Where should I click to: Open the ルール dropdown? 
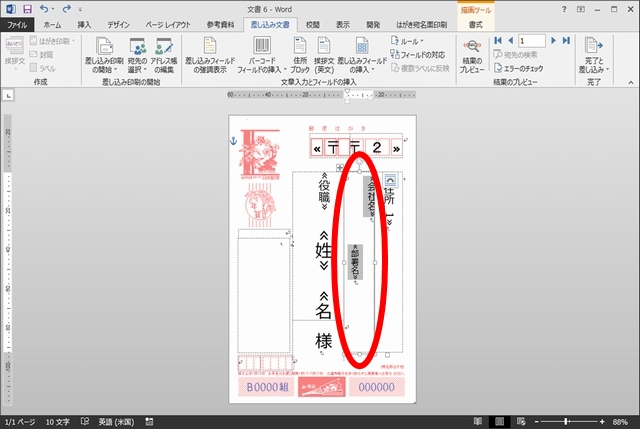coord(407,41)
